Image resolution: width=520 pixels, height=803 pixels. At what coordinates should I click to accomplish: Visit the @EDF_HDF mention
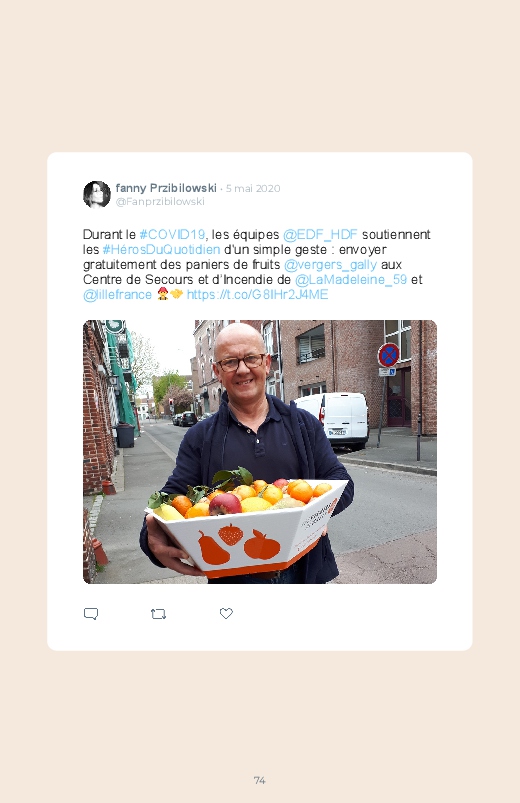[320, 235]
